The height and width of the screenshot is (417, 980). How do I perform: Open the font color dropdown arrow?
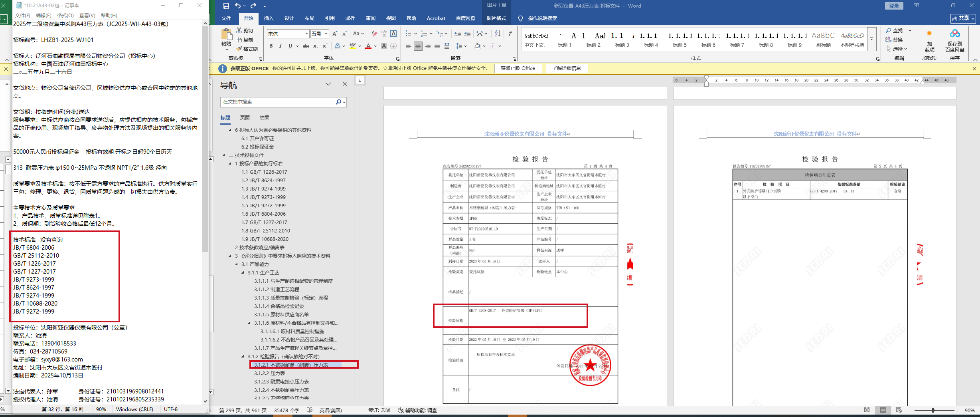tap(376, 46)
